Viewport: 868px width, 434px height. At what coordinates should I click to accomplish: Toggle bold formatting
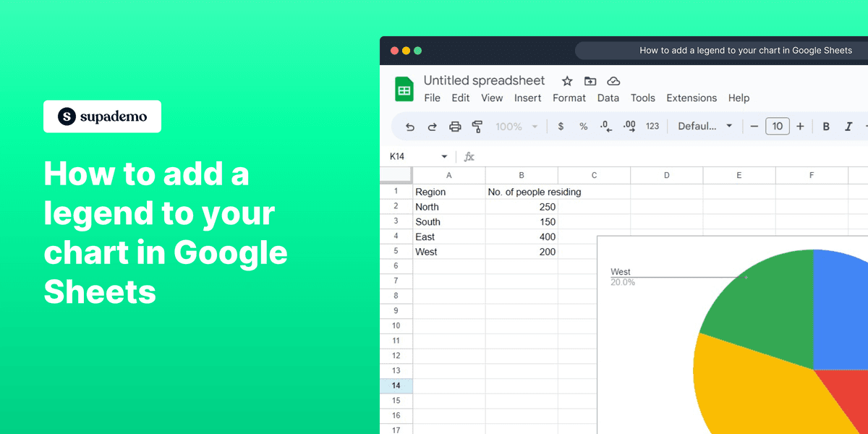point(826,126)
